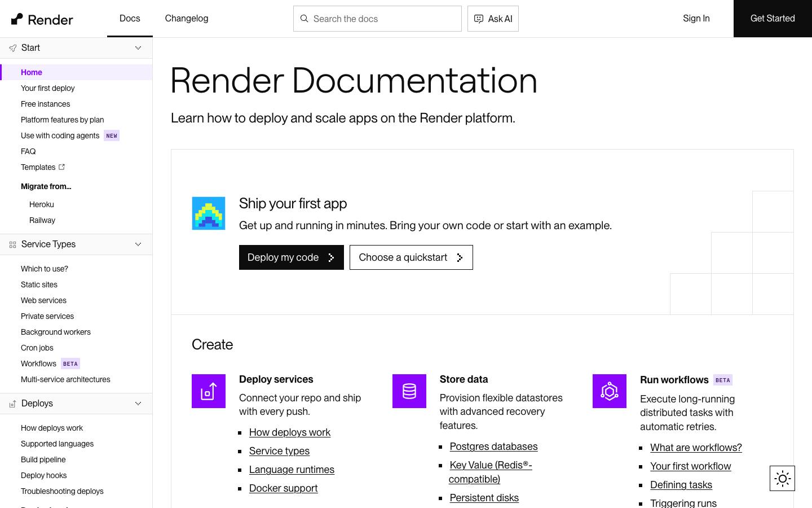Click the Deploys section icon
This screenshot has height=508, width=812.
(13, 404)
